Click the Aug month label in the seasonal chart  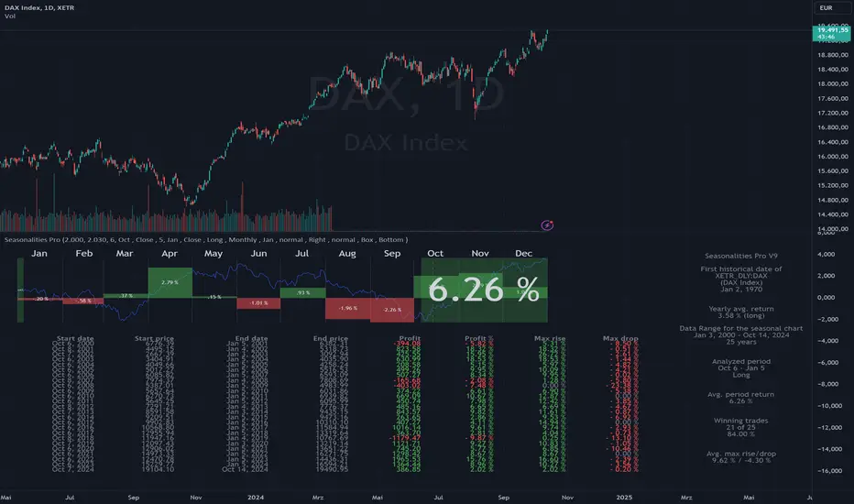tap(347, 253)
